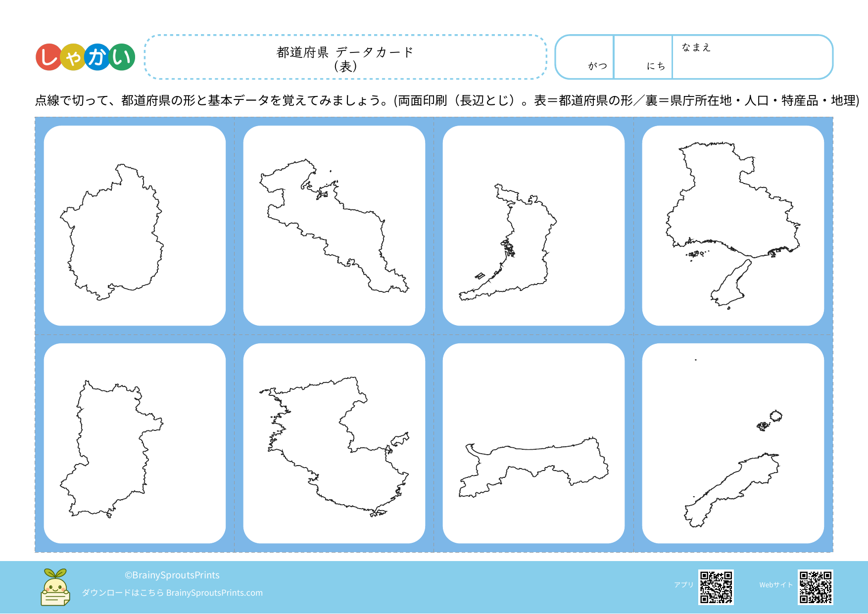The height and width of the screenshot is (614, 868).
Task: Select the Kyoto prefecture outline card
Action: (x=334, y=226)
